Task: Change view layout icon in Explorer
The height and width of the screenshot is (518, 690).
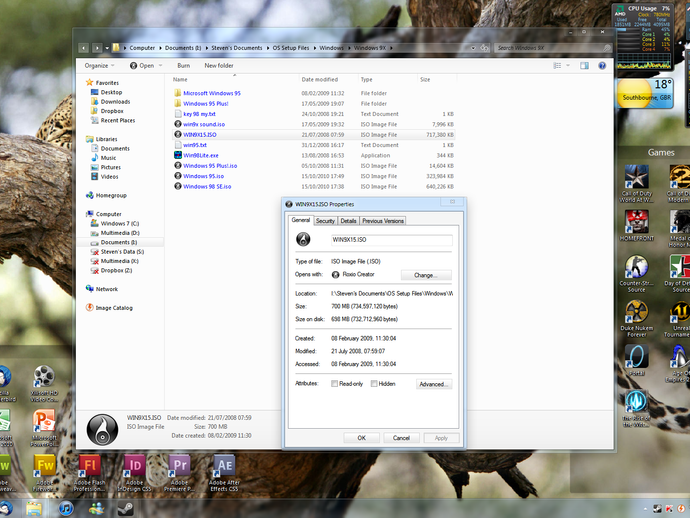Action: click(x=557, y=66)
